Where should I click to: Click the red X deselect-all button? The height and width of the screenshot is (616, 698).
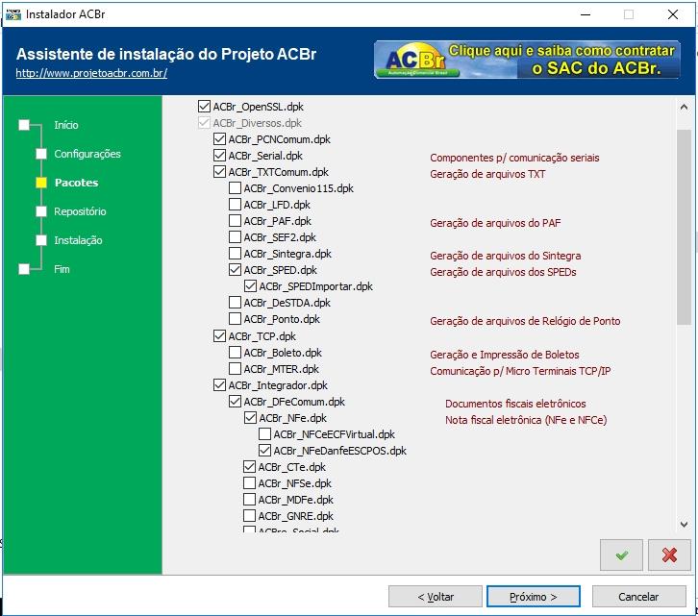[669, 554]
